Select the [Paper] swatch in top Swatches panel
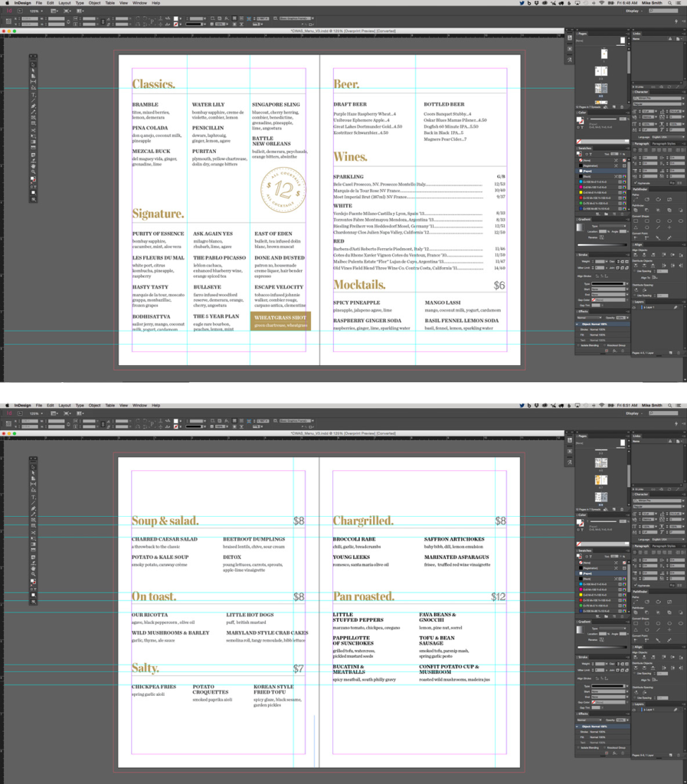Screen dimensions: 687x784 pos(588,171)
